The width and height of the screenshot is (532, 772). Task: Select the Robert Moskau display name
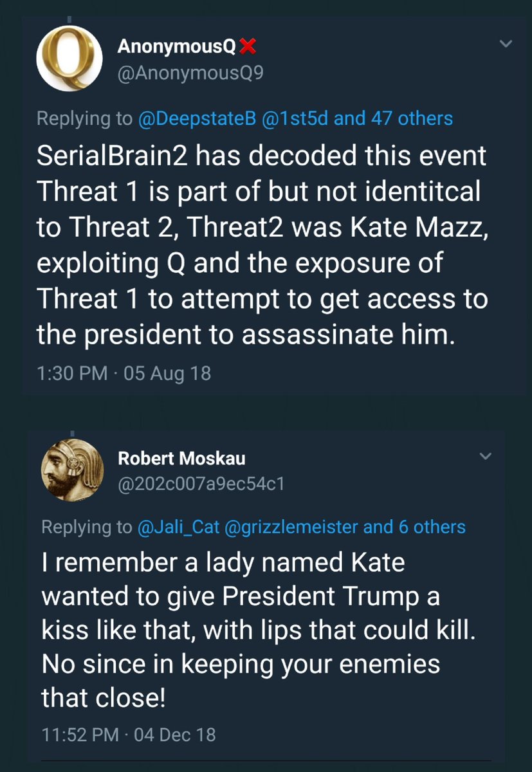click(181, 458)
